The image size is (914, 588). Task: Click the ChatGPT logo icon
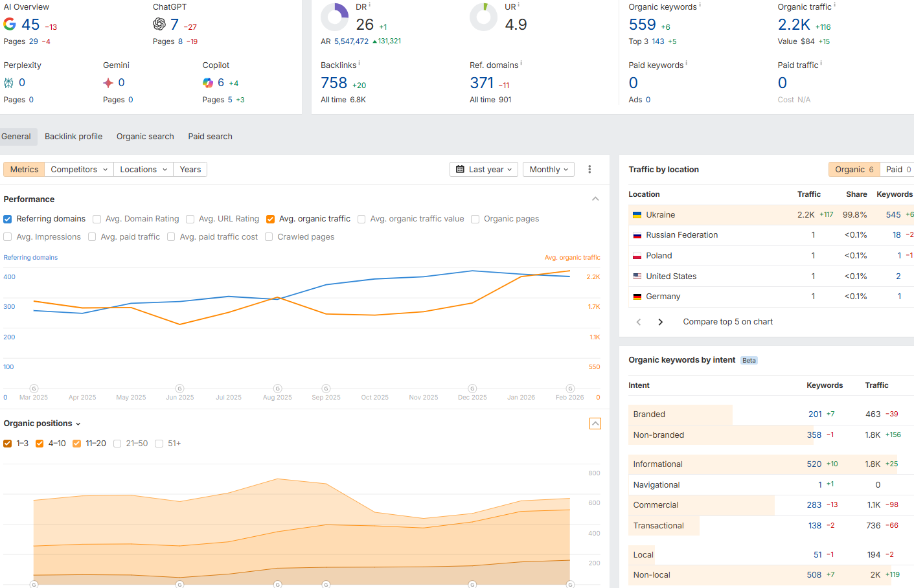159,25
